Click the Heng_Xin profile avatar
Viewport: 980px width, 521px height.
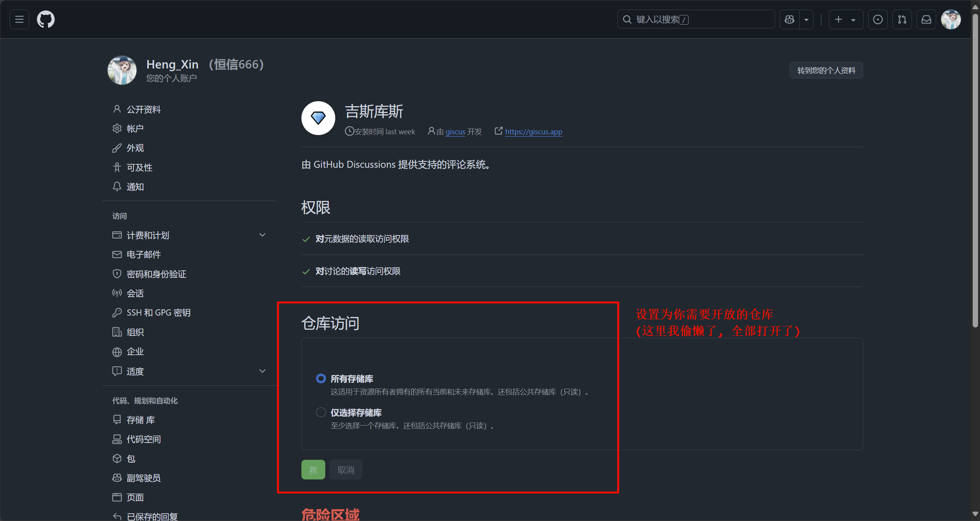coord(122,70)
